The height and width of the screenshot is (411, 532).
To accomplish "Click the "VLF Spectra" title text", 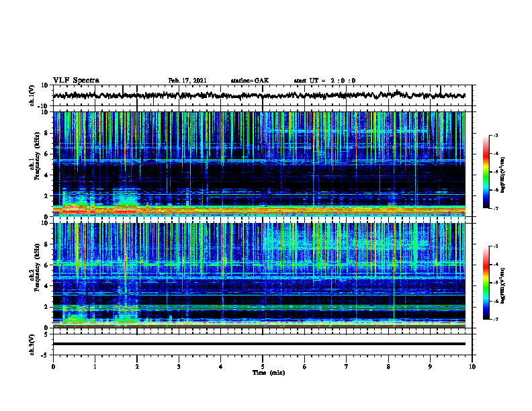I will pyautogui.click(x=76, y=81).
